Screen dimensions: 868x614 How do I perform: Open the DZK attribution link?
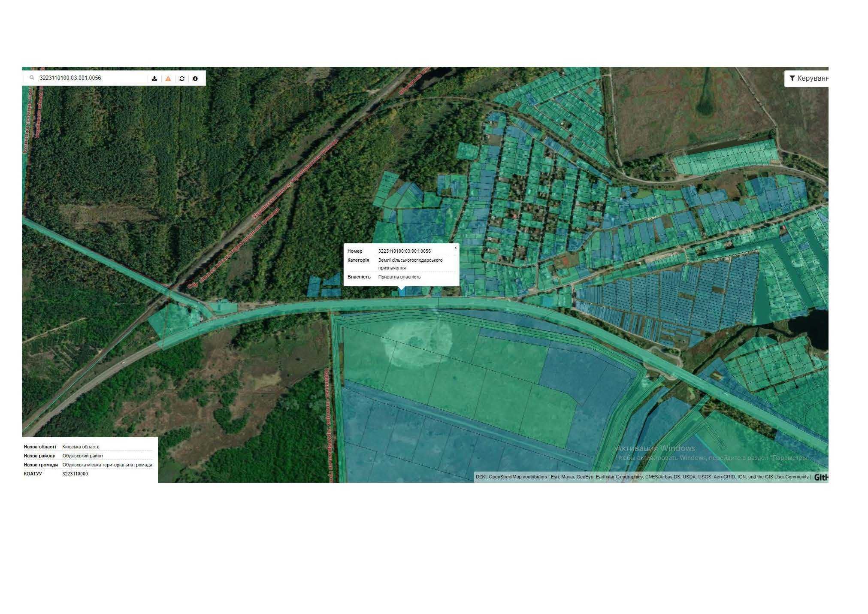pos(480,477)
